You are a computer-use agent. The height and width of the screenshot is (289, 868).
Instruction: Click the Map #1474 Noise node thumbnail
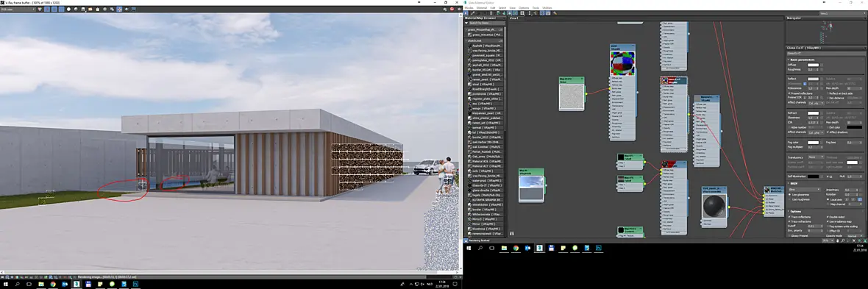(x=572, y=97)
